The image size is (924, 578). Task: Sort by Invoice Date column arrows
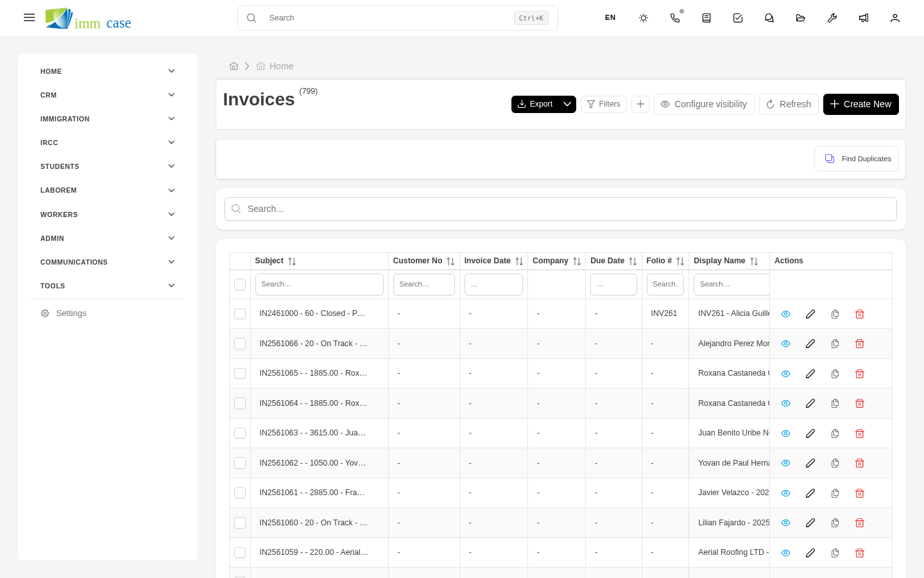click(519, 261)
